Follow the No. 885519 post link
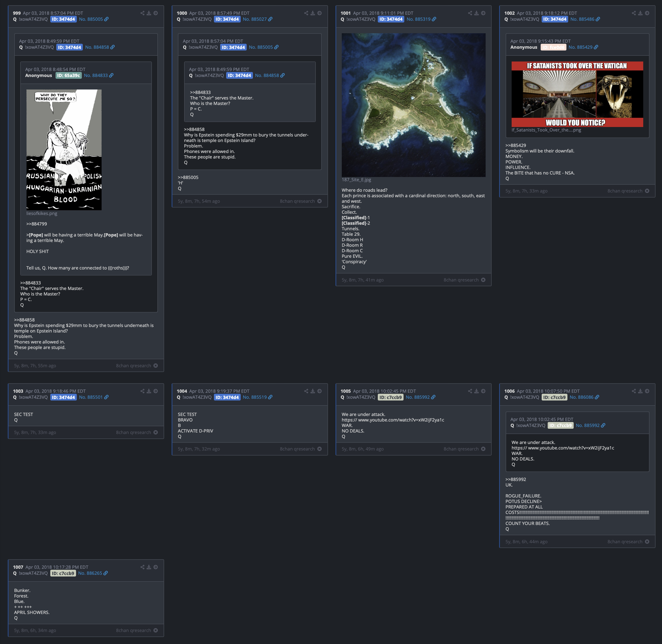 click(254, 397)
